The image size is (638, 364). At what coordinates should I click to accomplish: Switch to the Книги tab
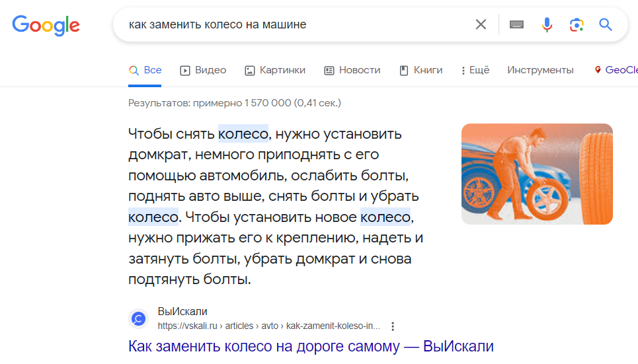tap(420, 70)
